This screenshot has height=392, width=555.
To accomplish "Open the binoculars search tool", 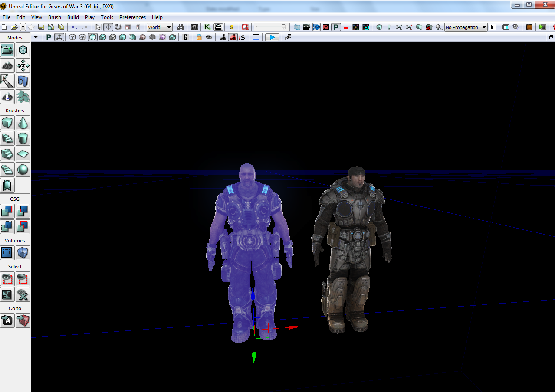I will pyautogui.click(x=181, y=27).
